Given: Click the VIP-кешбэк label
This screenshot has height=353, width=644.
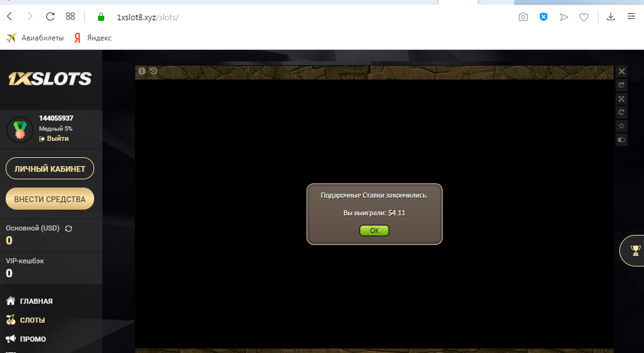Looking at the screenshot, I should click(25, 261).
